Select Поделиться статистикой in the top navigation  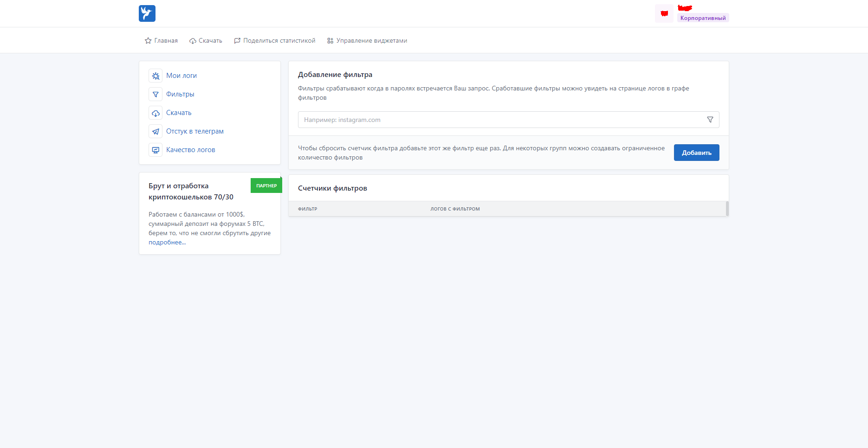(x=274, y=41)
